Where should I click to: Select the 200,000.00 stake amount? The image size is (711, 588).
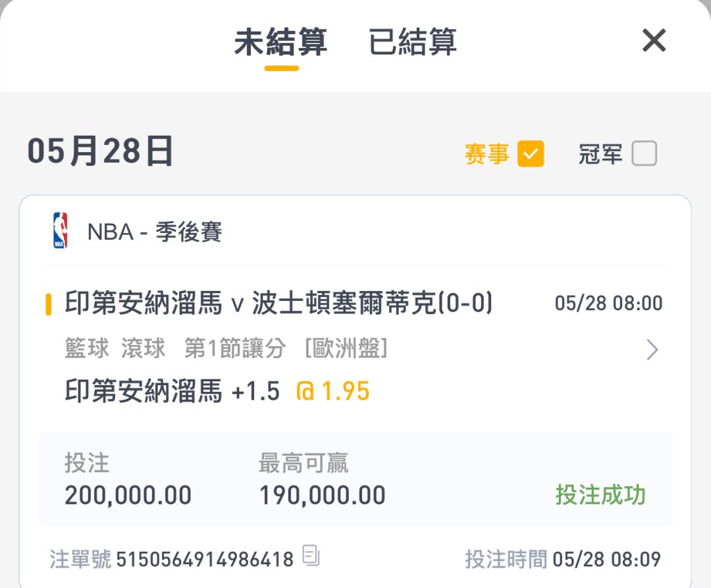(128, 495)
